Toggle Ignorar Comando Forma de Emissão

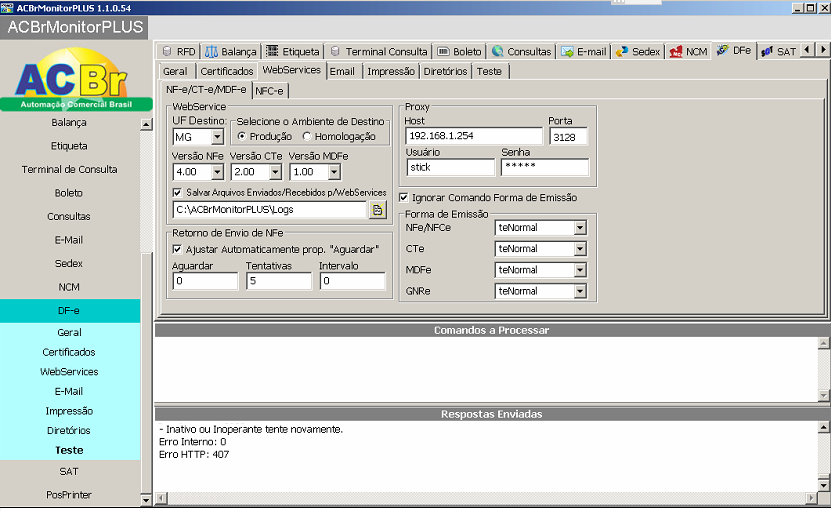(404, 198)
